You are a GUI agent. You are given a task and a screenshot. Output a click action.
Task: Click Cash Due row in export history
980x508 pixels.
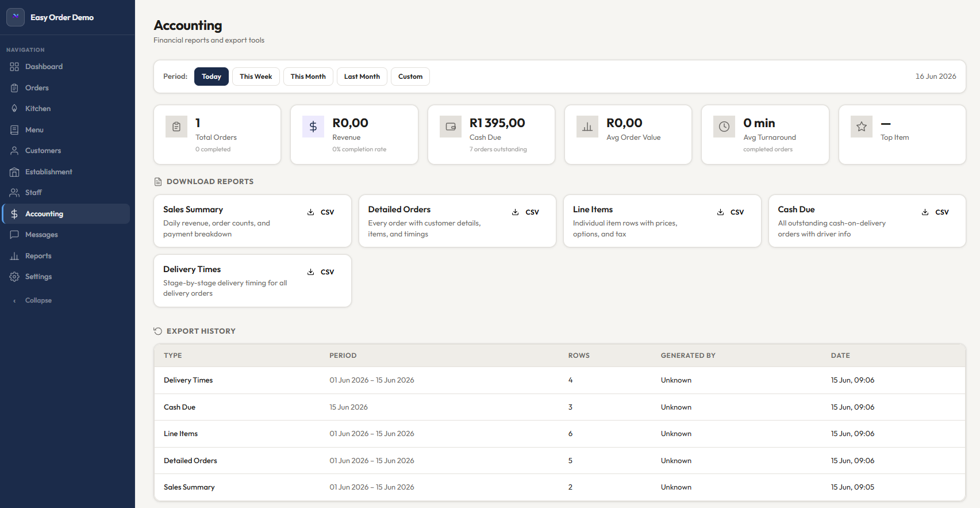pos(559,407)
